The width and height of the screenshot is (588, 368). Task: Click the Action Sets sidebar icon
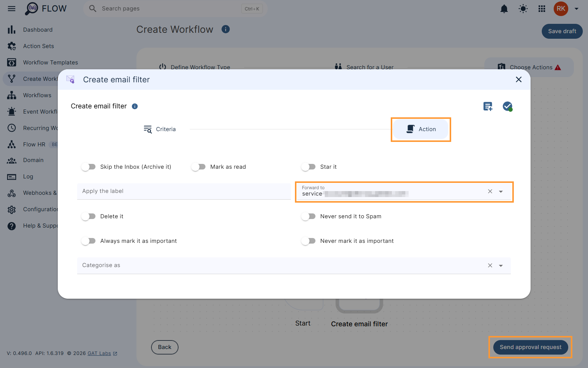(x=12, y=46)
